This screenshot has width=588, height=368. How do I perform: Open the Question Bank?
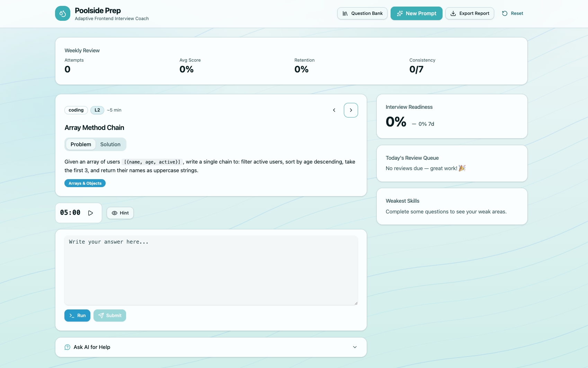click(362, 14)
